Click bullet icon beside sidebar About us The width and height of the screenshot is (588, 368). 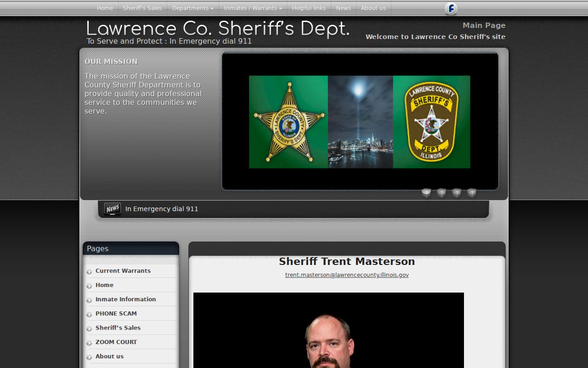(89, 357)
